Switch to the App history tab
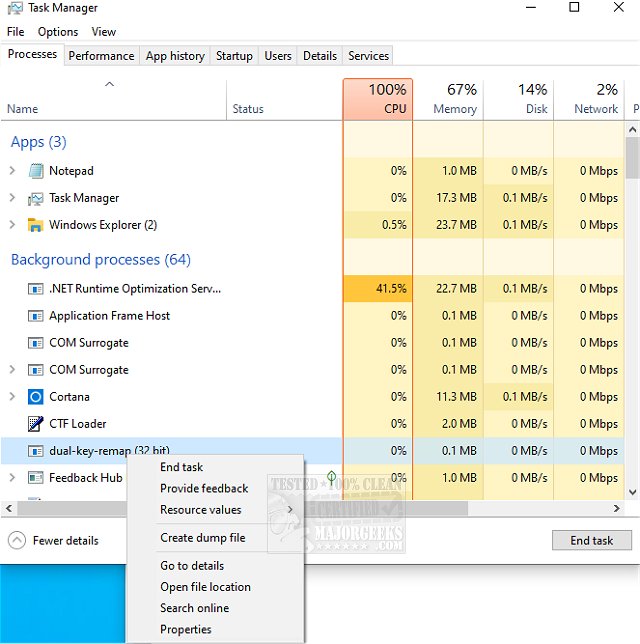Image resolution: width=640 pixels, height=644 pixels. 175,56
